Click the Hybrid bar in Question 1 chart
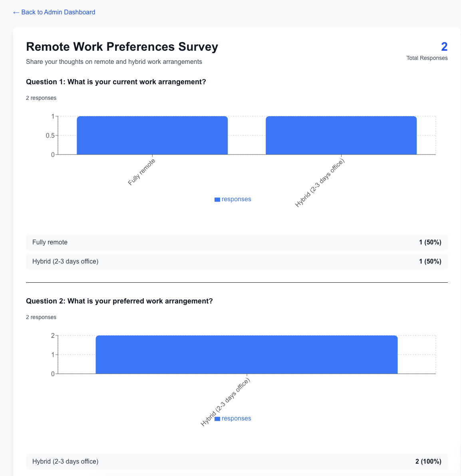This screenshot has height=476, width=461. 341,135
